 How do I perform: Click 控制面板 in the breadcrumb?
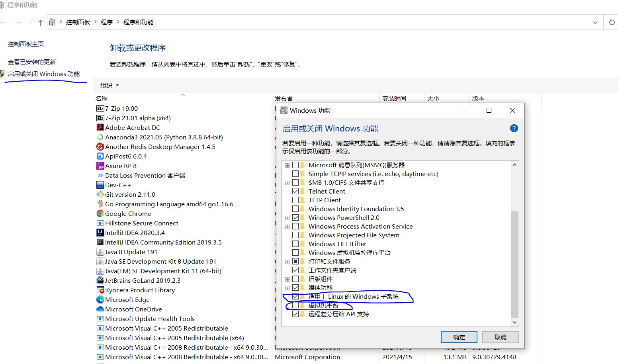[x=78, y=22]
